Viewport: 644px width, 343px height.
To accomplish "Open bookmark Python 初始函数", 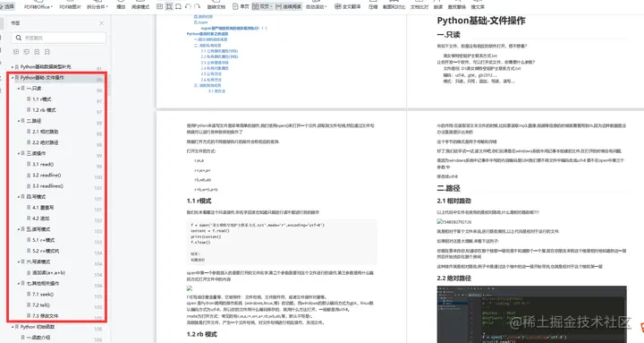I will pos(38,327).
